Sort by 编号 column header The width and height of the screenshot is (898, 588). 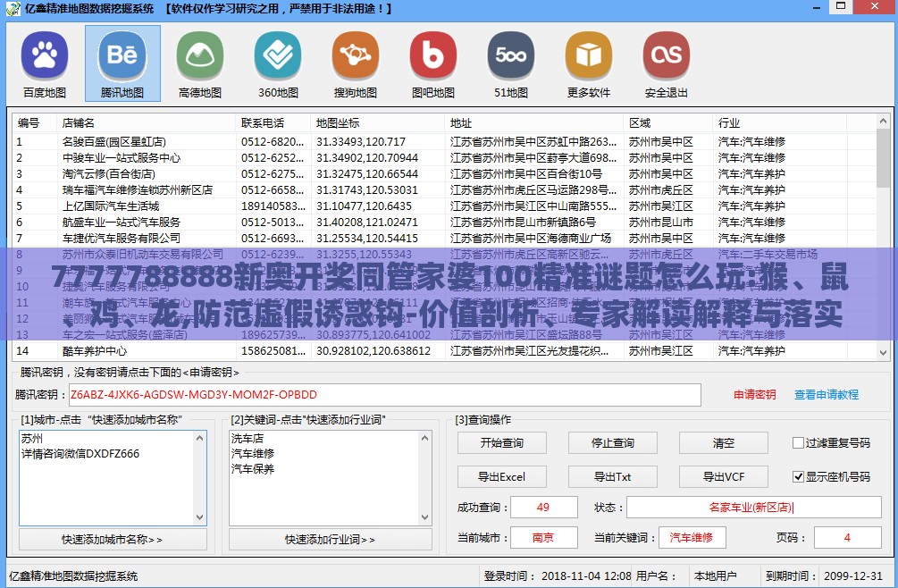pos(34,123)
